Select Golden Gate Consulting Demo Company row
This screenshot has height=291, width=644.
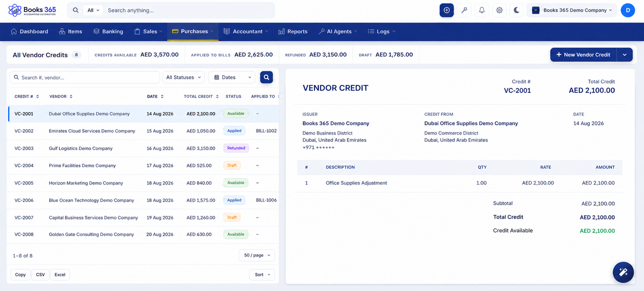pyautogui.click(x=143, y=235)
